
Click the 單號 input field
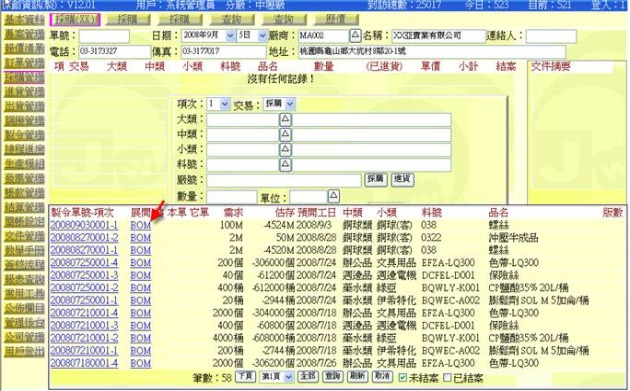pyautogui.click(x=104, y=36)
